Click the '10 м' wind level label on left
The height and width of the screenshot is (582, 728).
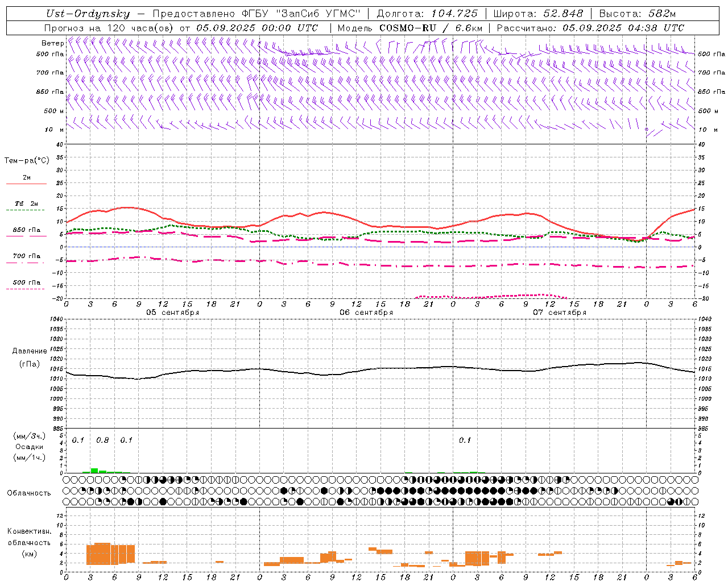55,130
